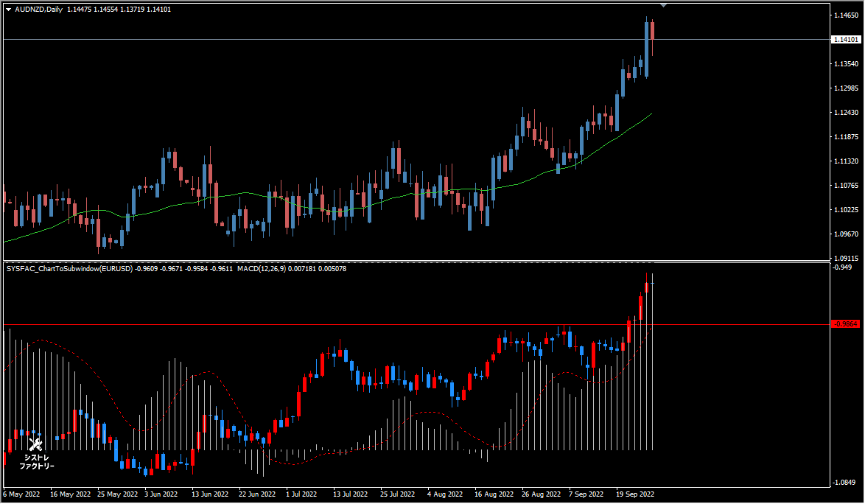Viewport: 865px width, 504px height.
Task: Click the green moving average line end
Action: pos(651,114)
